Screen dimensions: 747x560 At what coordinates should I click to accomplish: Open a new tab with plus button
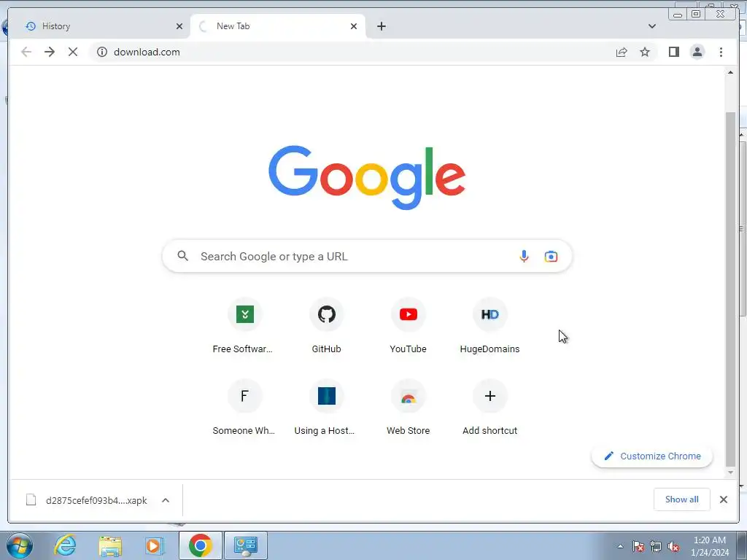[381, 26]
